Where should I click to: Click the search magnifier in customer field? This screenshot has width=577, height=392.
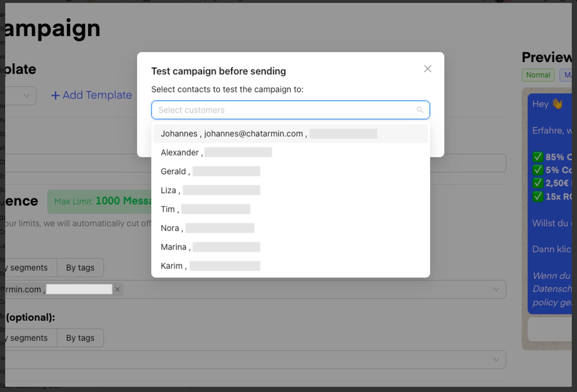pyautogui.click(x=420, y=110)
